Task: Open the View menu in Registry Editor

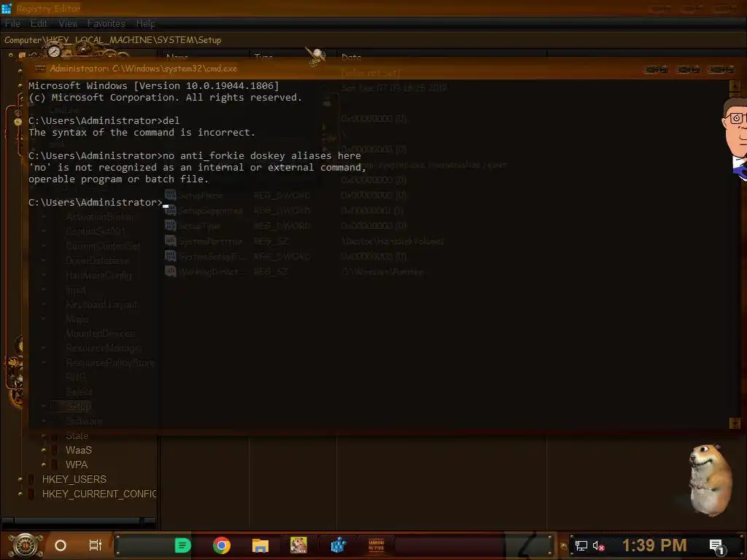Action: pos(68,23)
